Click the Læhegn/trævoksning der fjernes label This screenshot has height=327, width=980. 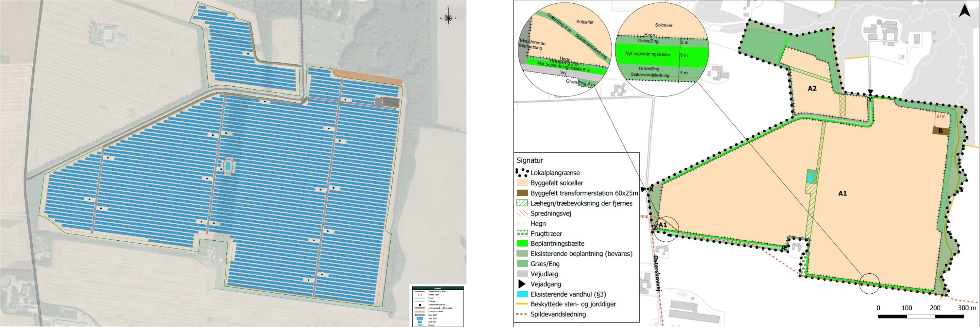581,203
